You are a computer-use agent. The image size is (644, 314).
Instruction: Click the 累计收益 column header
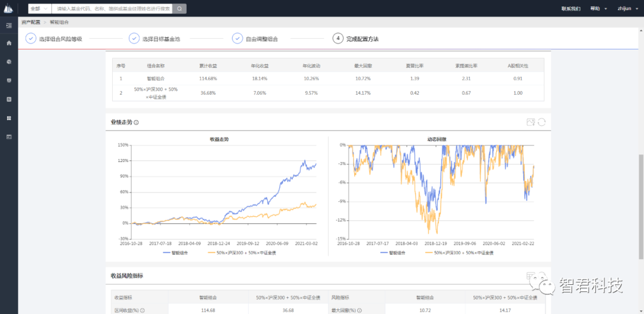209,66
